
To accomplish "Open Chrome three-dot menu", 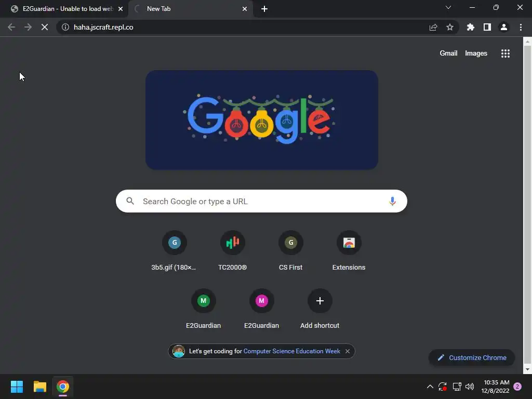I will (x=521, y=27).
